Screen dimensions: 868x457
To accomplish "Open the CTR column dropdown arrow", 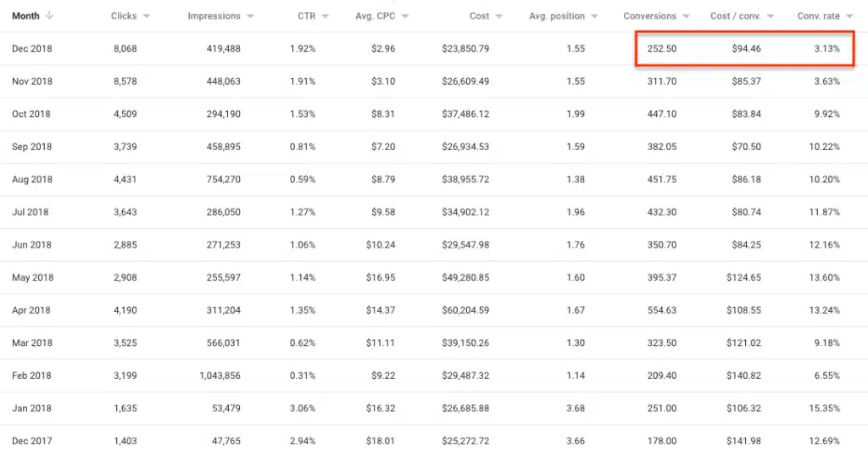I will (x=325, y=16).
